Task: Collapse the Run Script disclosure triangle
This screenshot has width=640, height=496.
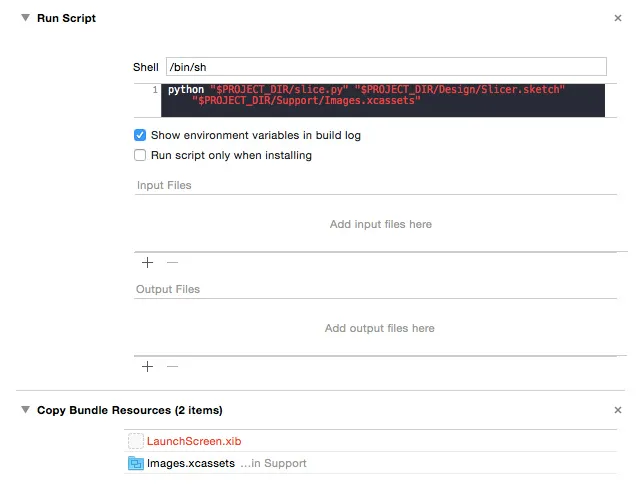Action: point(24,19)
